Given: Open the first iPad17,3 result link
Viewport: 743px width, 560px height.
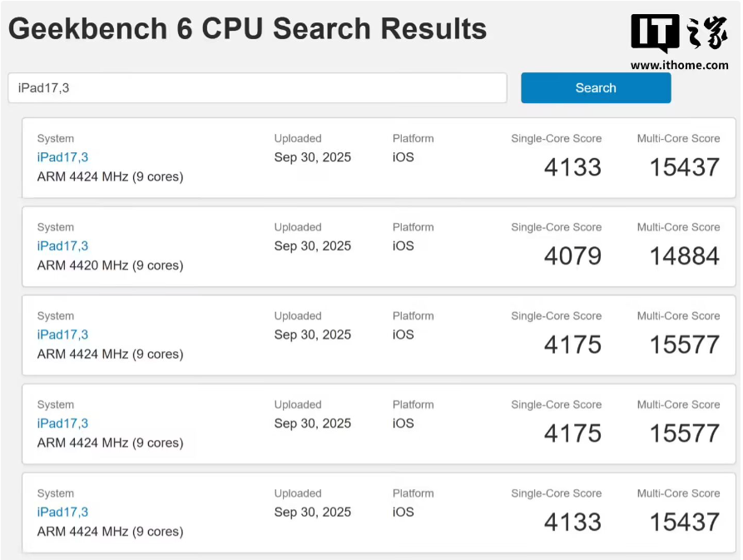Looking at the screenshot, I should [x=62, y=157].
